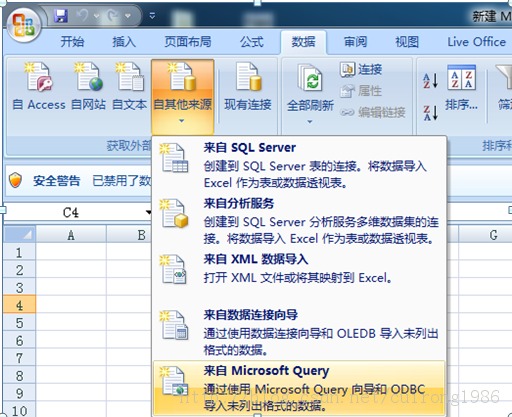Screen dimensions: 512x417
Task: Save the workbook from quick access toolbar
Action: coord(61,16)
